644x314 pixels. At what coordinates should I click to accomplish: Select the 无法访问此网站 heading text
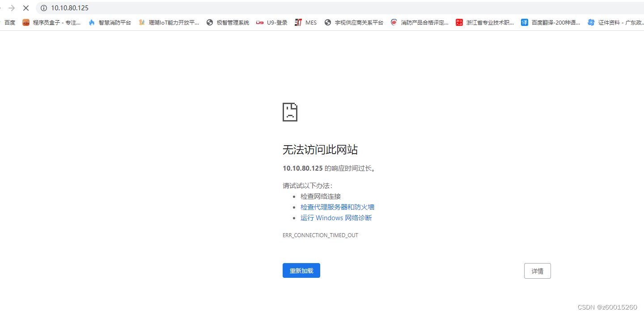tap(320, 150)
